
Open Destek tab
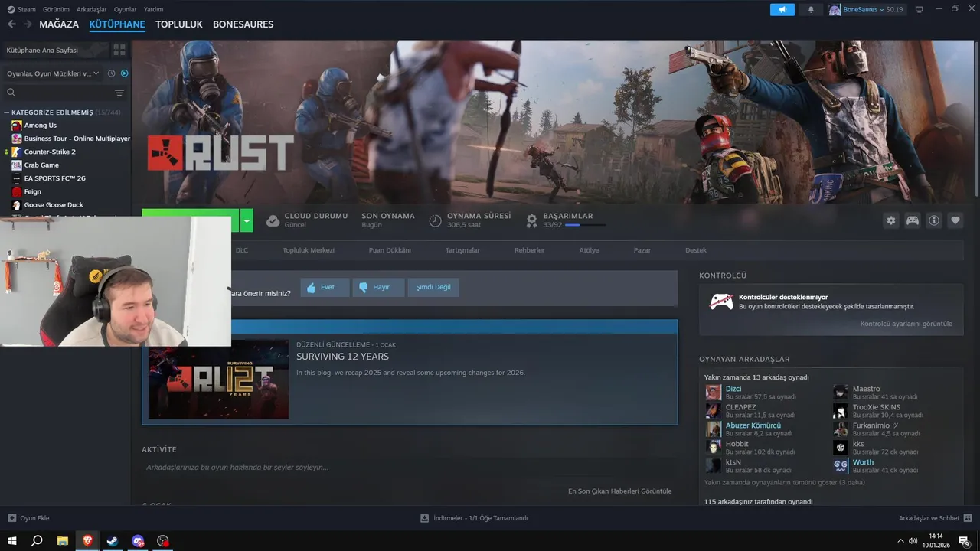tap(696, 250)
